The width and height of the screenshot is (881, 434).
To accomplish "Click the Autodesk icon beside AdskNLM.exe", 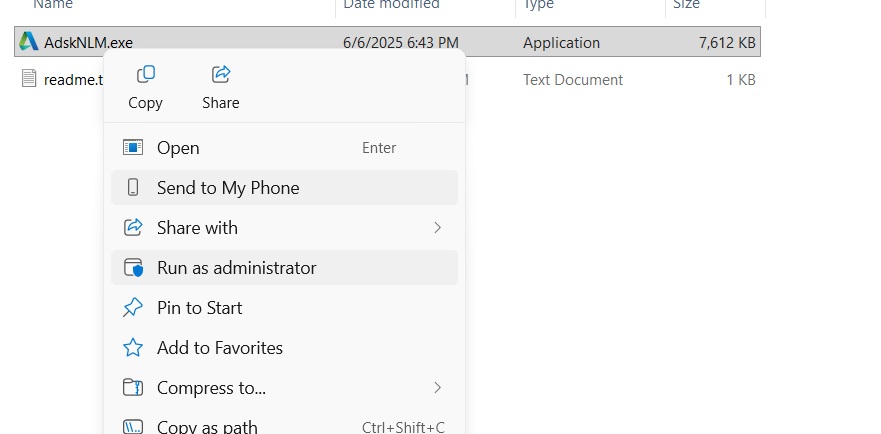I will 29,42.
